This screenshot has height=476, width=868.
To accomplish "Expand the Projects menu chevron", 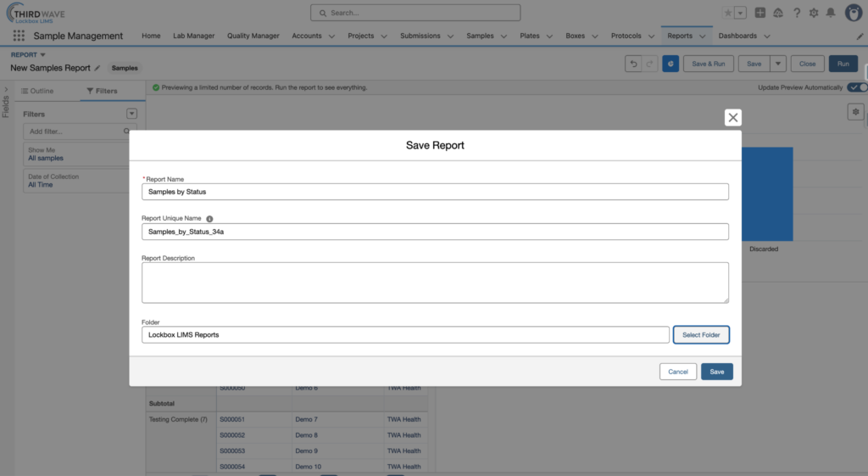I will (384, 36).
